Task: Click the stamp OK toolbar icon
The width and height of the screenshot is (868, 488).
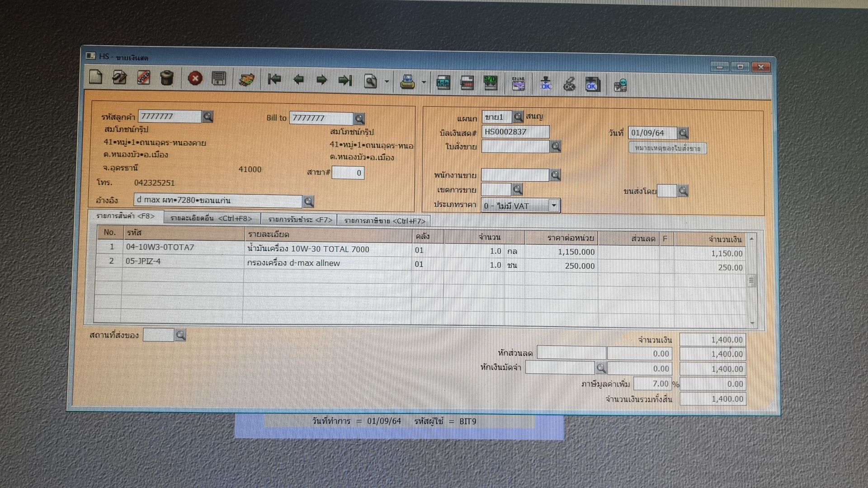Action: click(546, 84)
